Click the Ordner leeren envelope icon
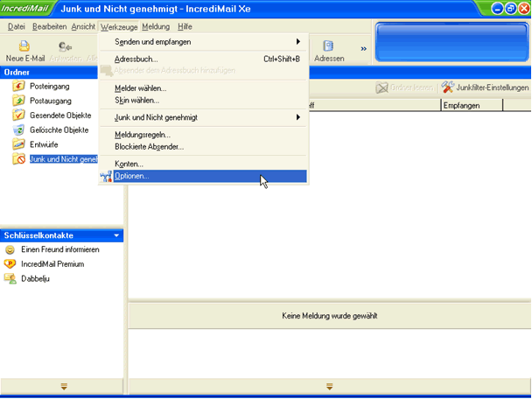This screenshot has width=532, height=399. (x=381, y=87)
